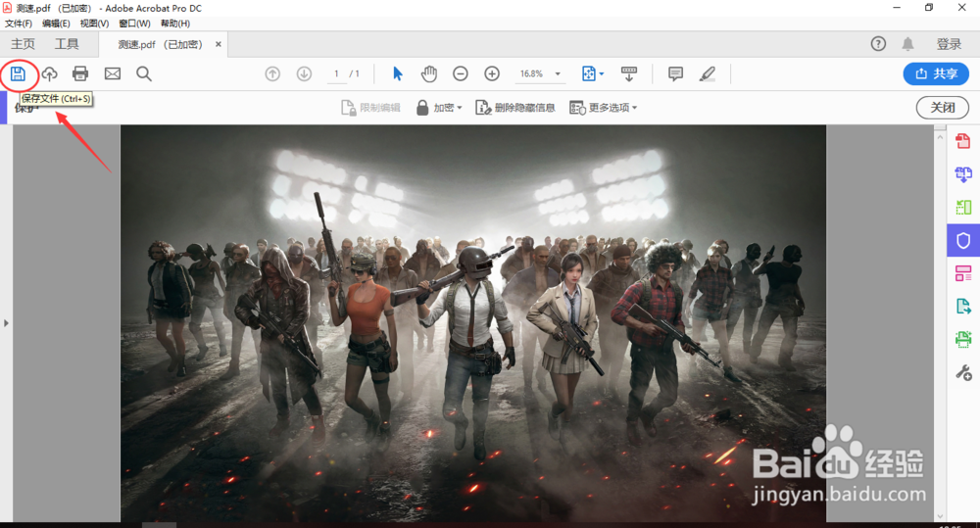
Task: Open Combine Files tool in sidebar
Action: 963,173
